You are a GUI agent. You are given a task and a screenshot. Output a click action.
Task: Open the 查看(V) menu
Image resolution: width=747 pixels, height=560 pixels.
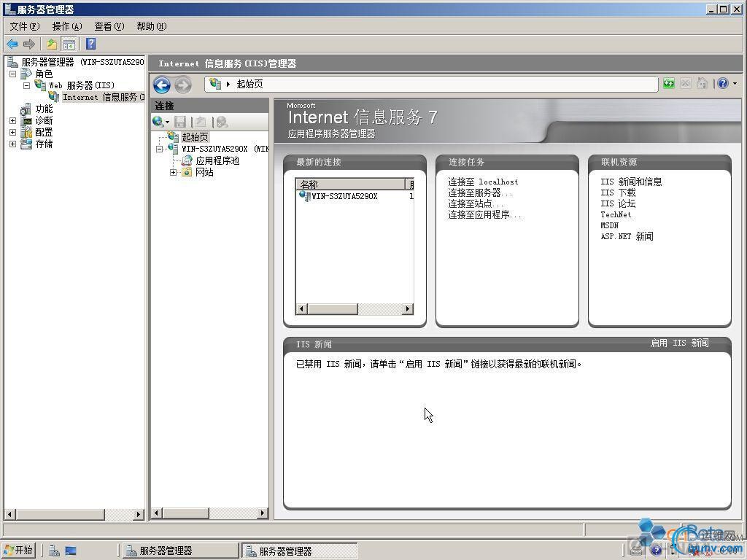(109, 26)
